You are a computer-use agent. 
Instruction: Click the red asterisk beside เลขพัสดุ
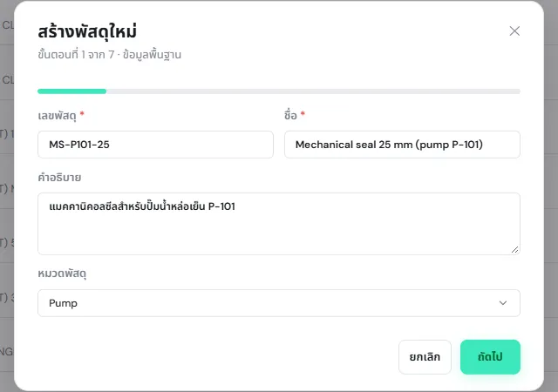[82, 114]
